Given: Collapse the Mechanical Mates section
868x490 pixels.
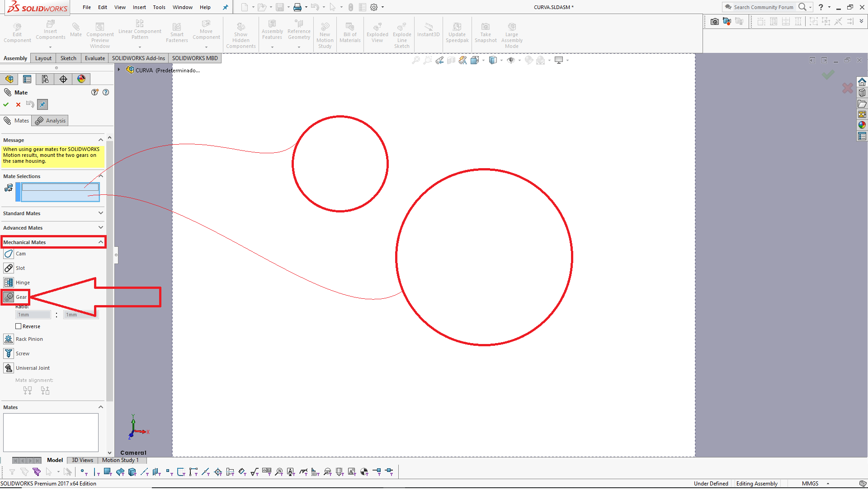Looking at the screenshot, I should [x=100, y=242].
